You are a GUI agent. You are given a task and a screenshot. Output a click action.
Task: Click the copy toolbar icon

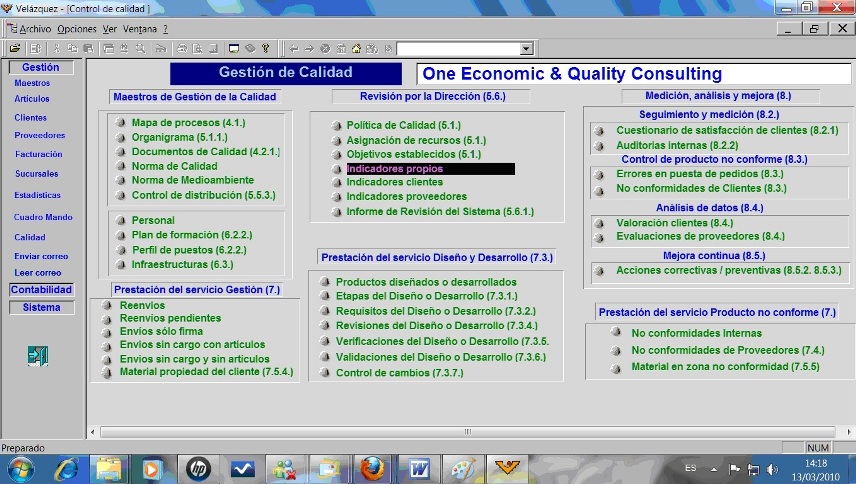pyautogui.click(x=72, y=49)
